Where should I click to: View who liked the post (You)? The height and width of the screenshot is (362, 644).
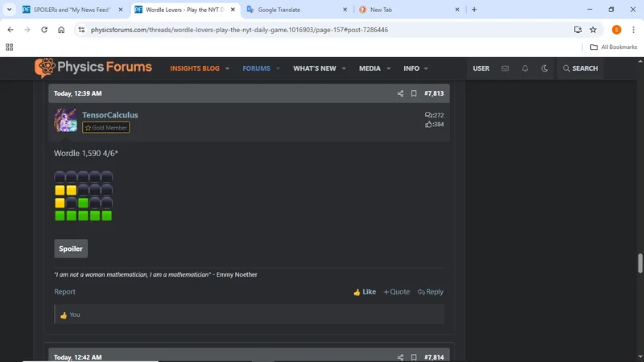coord(74,315)
